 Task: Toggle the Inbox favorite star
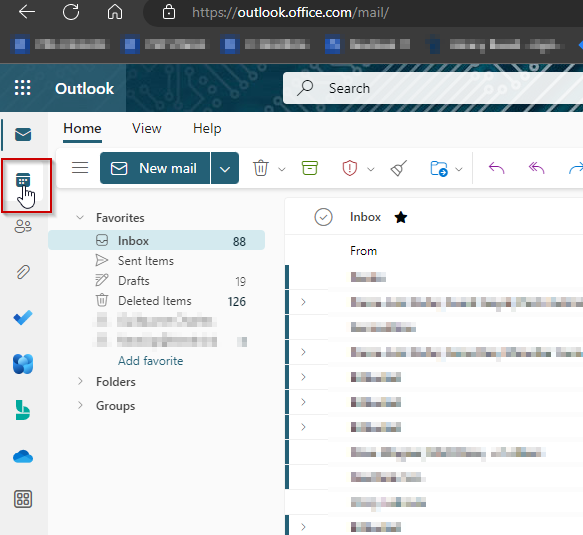(401, 217)
